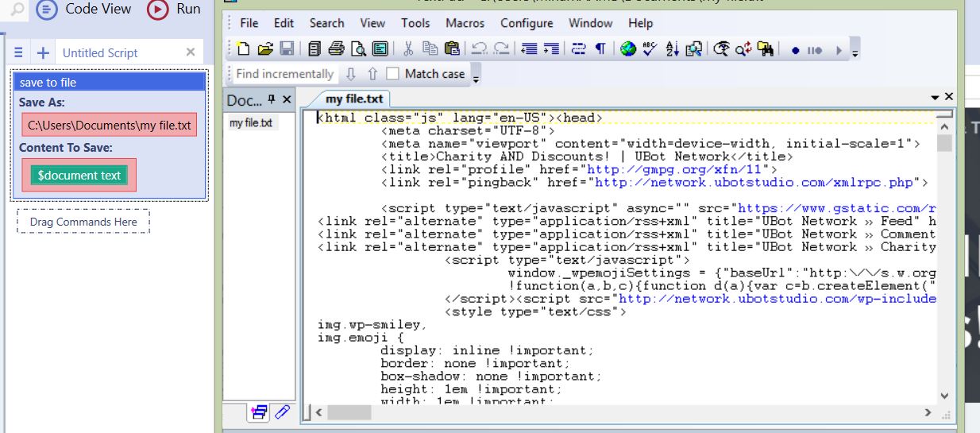Click the first icon below the Documents panel
The height and width of the screenshot is (433, 980).
click(259, 412)
